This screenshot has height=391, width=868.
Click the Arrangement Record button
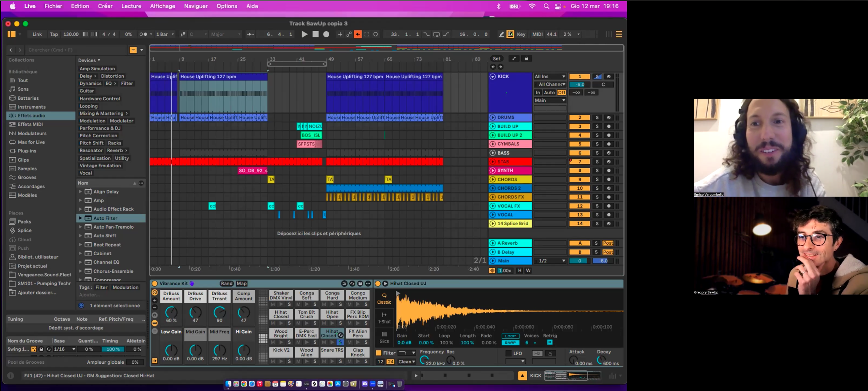tap(326, 34)
